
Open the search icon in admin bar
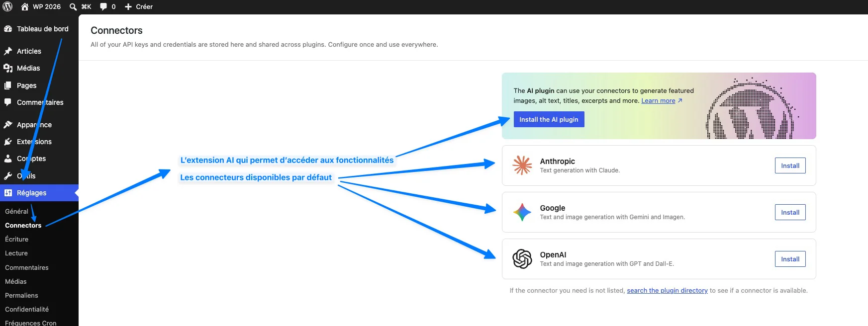[73, 6]
